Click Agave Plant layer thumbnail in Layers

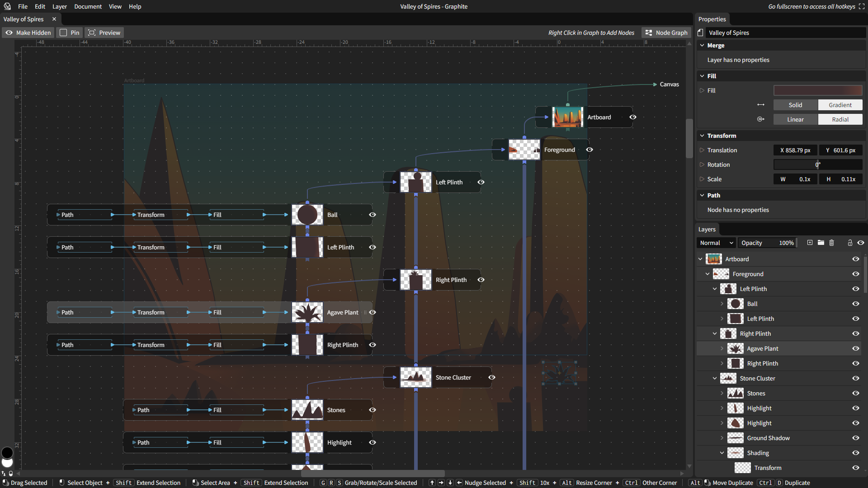pos(735,348)
